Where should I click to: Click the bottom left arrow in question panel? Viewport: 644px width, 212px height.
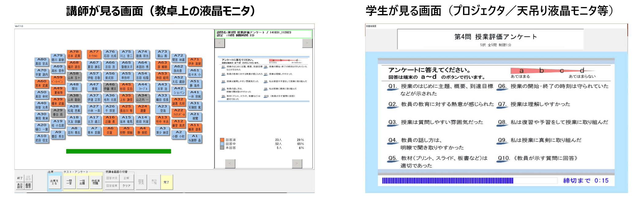pos(230,164)
